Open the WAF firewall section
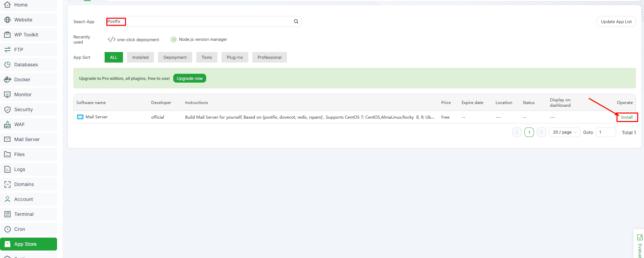Viewport: 644px width, 258px height. click(x=29, y=124)
